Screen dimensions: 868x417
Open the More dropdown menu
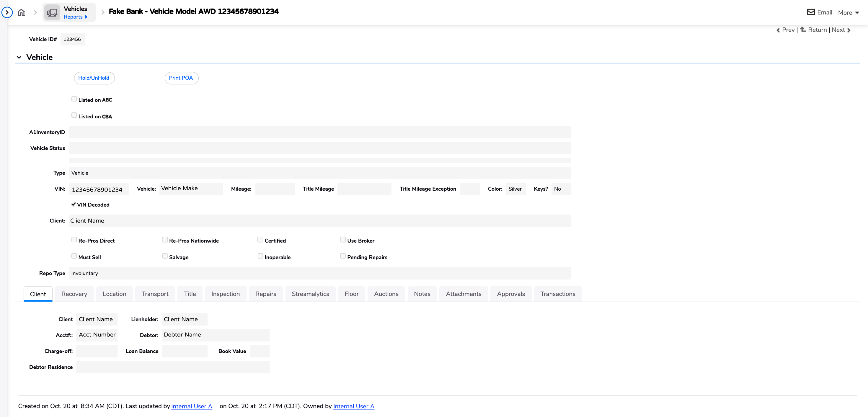coord(849,12)
